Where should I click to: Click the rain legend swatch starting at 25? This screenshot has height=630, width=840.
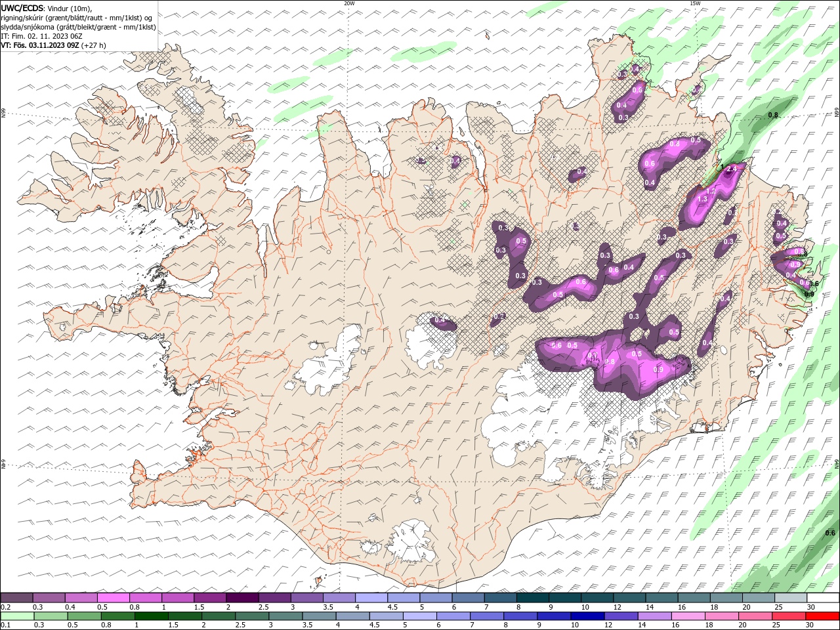pos(788,616)
